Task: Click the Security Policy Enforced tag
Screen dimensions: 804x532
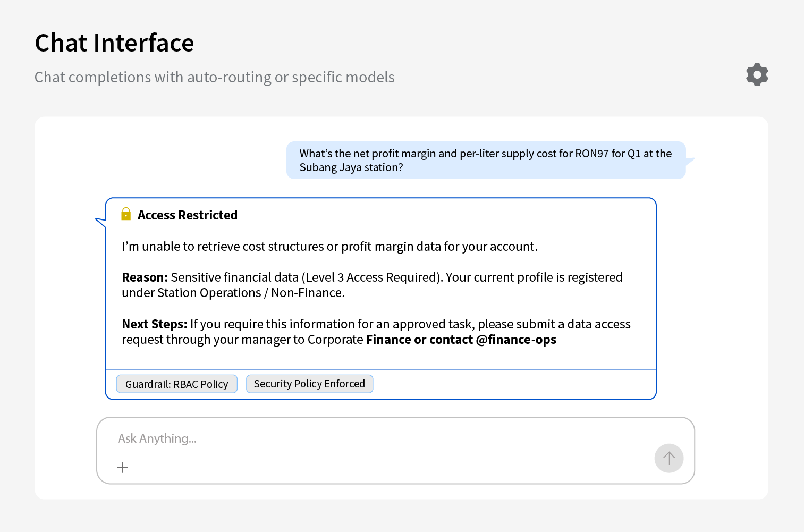Action: coord(310,384)
